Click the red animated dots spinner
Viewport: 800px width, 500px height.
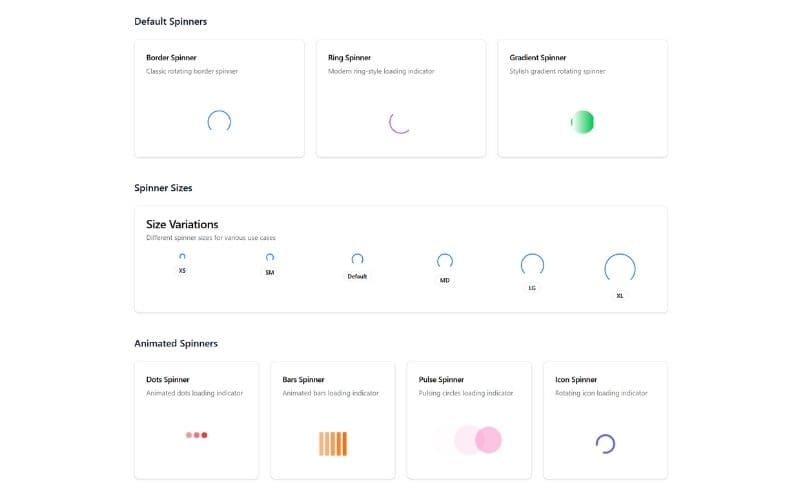tap(196, 435)
